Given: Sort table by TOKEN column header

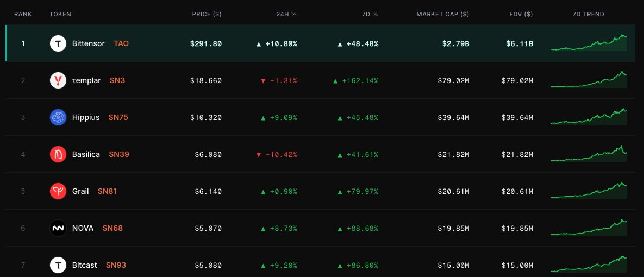Looking at the screenshot, I should tap(60, 14).
